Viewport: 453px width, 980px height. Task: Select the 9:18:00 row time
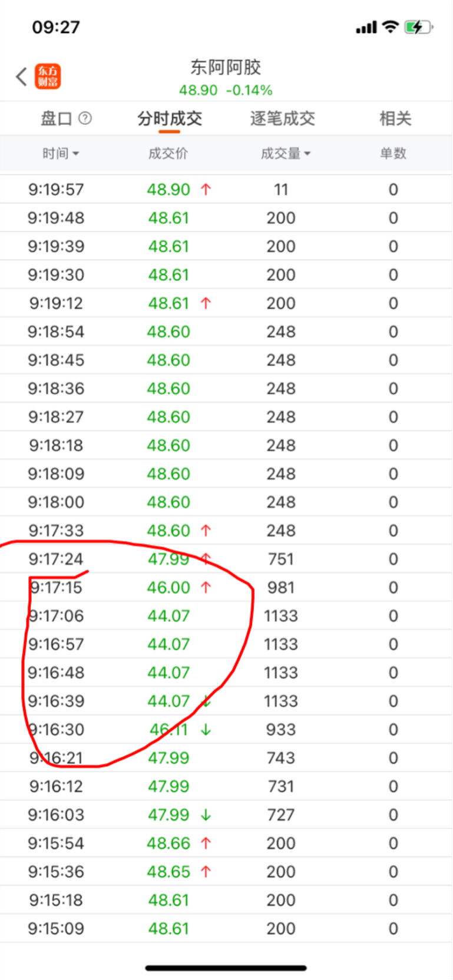click(56, 502)
